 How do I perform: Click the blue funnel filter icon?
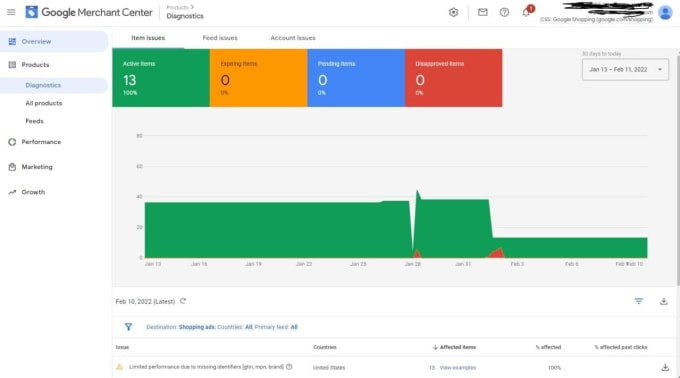(128, 327)
